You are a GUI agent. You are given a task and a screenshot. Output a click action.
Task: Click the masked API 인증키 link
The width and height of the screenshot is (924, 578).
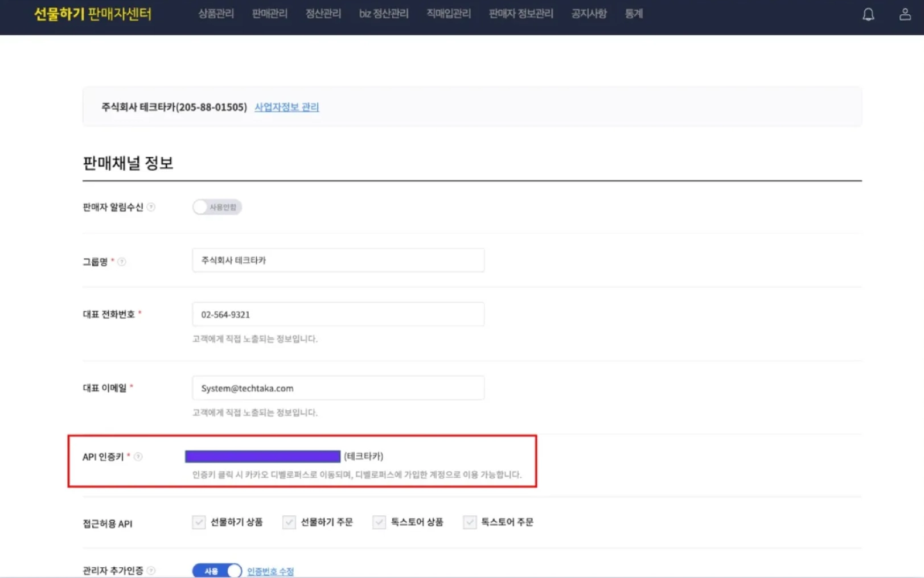click(x=262, y=456)
